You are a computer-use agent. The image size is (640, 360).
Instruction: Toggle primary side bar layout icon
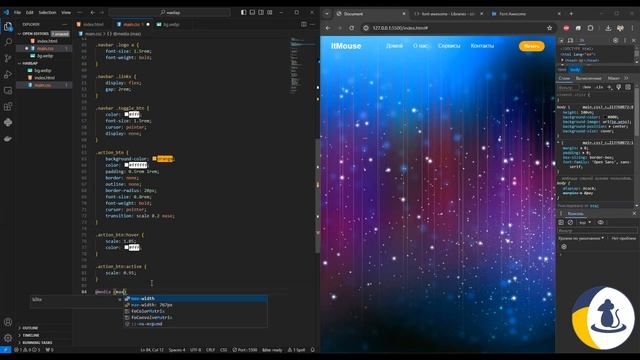pos(244,13)
